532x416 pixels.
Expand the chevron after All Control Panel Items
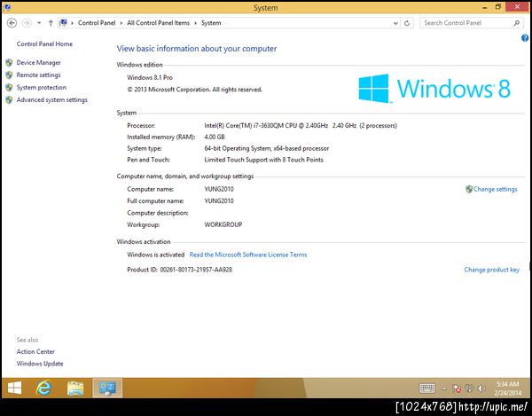click(x=195, y=23)
